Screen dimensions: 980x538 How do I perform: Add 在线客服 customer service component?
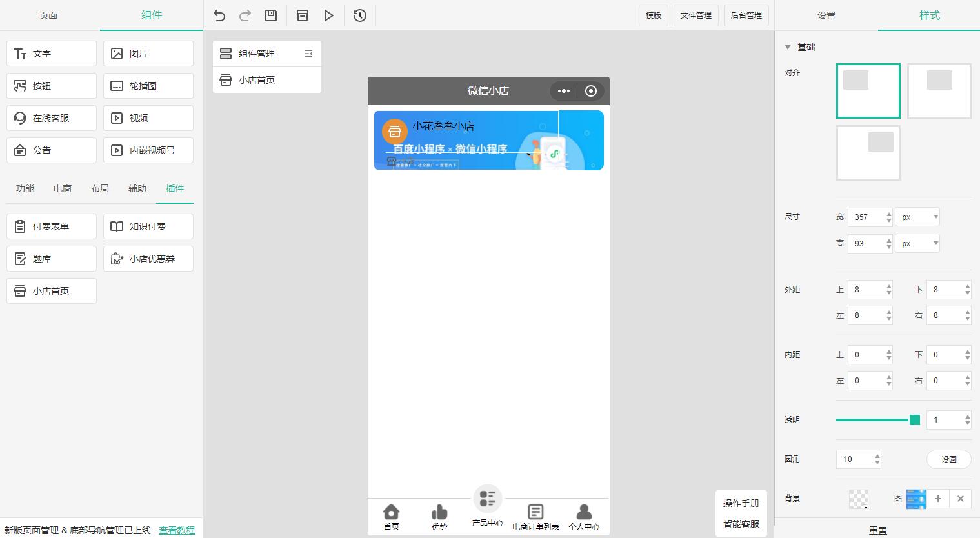click(52, 118)
